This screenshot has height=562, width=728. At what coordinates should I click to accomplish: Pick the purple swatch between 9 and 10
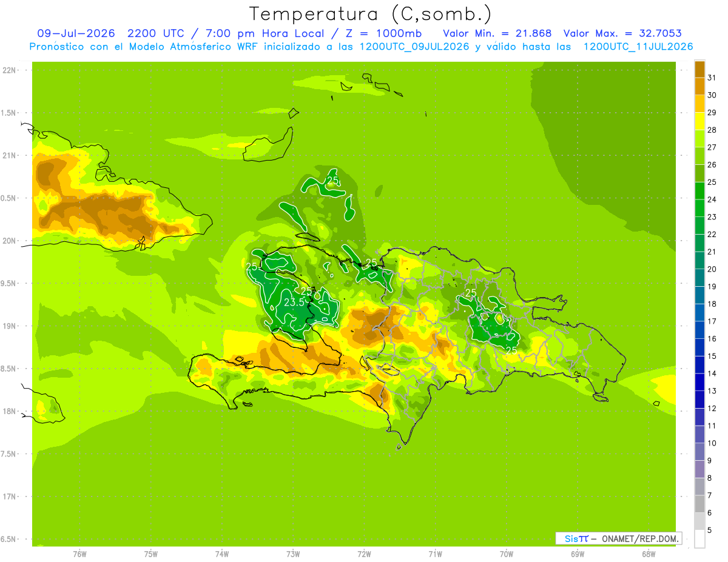(x=699, y=452)
